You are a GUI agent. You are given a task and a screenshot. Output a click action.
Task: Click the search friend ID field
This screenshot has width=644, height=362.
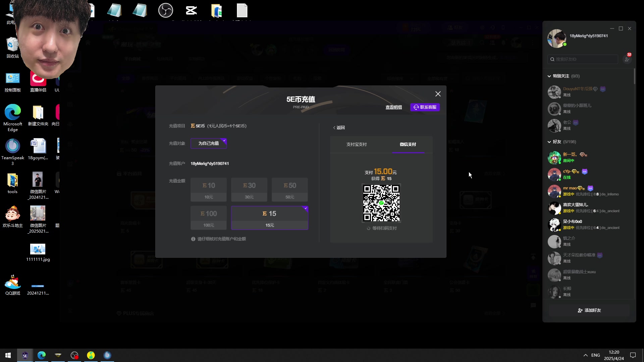pos(583,59)
